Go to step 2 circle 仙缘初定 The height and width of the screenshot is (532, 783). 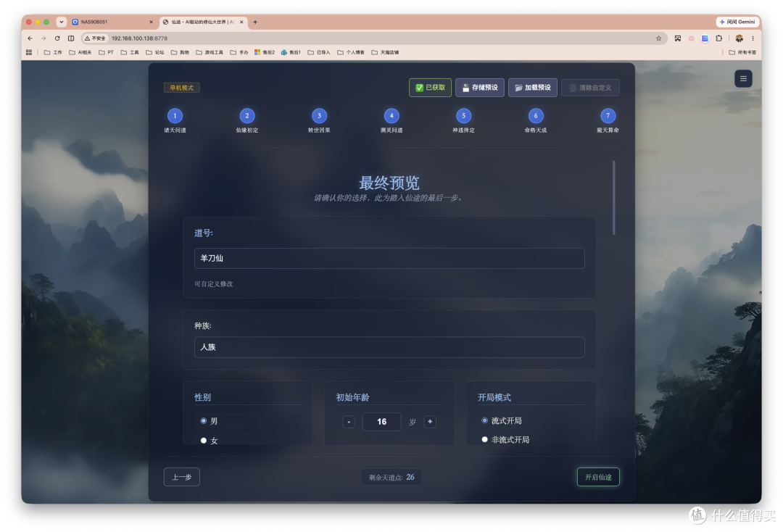tap(247, 116)
